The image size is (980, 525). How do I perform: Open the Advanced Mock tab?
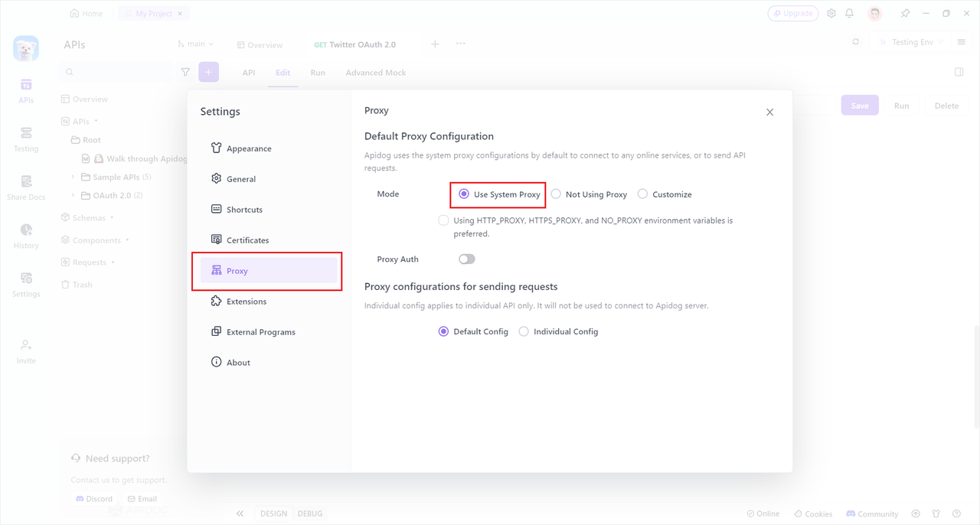375,73
